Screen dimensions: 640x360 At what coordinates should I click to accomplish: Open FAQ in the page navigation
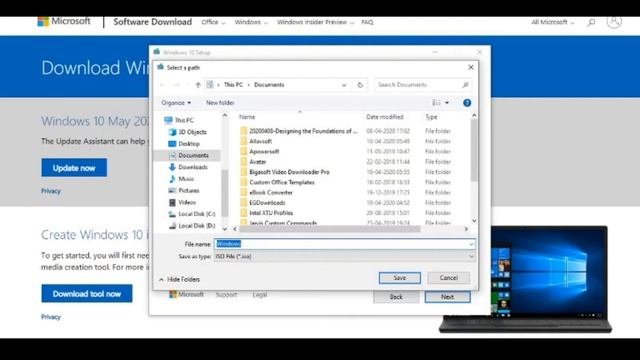(x=367, y=22)
